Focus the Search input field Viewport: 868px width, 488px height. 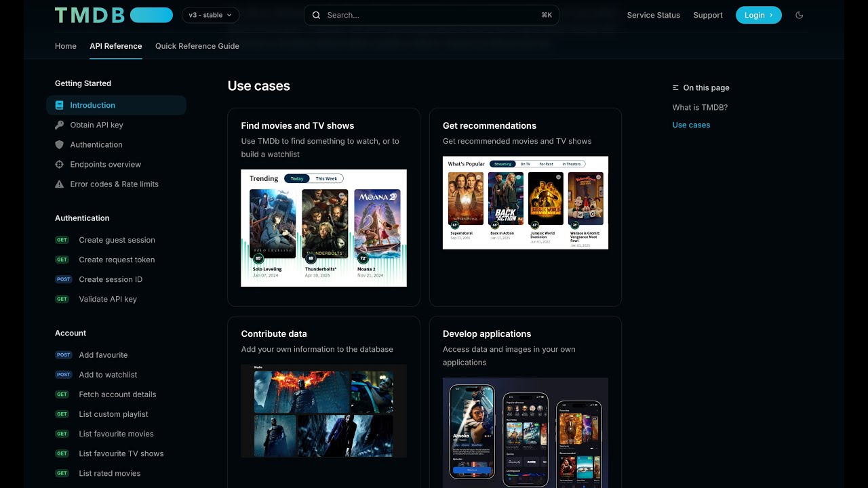point(431,15)
